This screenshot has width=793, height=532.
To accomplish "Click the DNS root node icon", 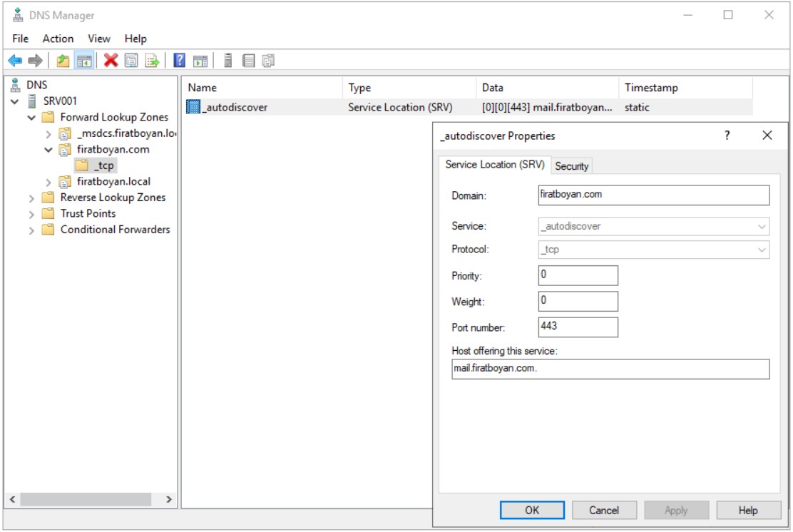I will 16,84.
